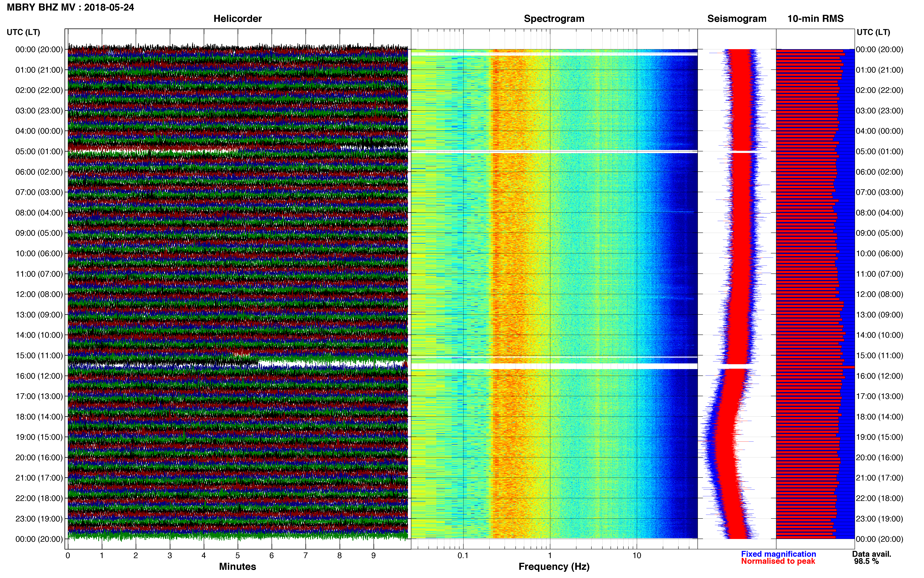Click the Helicorder-side '16:00 (12:00)' time label

click(x=39, y=376)
